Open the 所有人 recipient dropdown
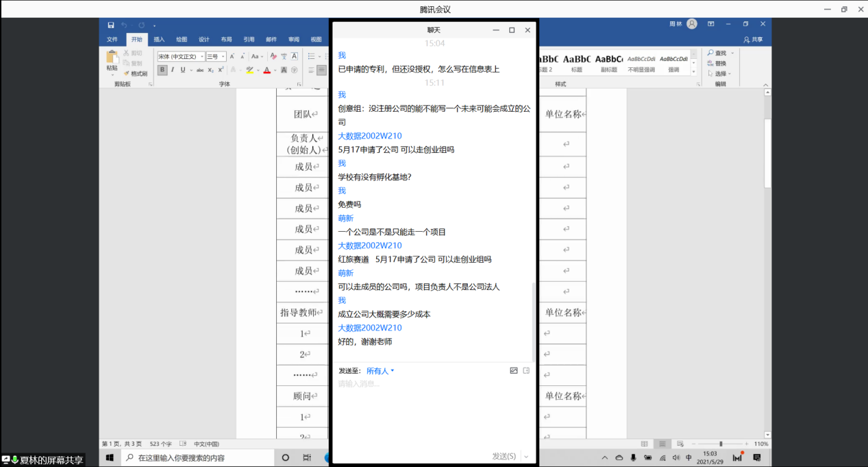868x467 pixels. (379, 370)
